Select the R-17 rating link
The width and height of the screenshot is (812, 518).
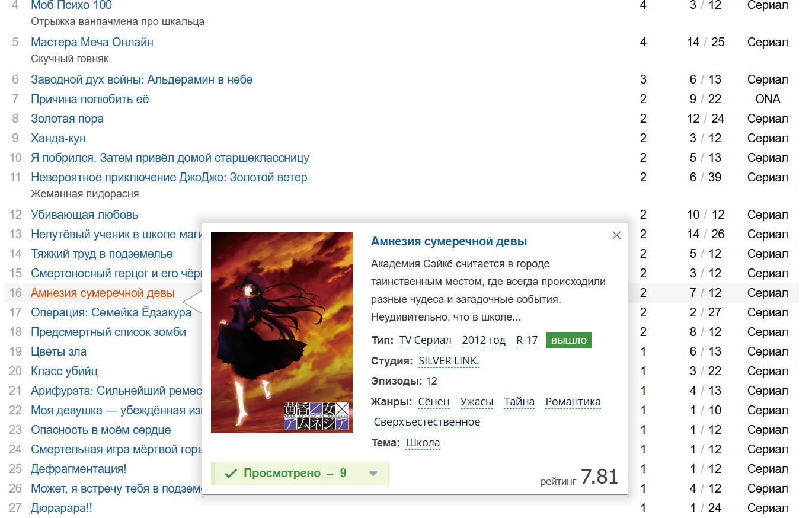tap(527, 340)
